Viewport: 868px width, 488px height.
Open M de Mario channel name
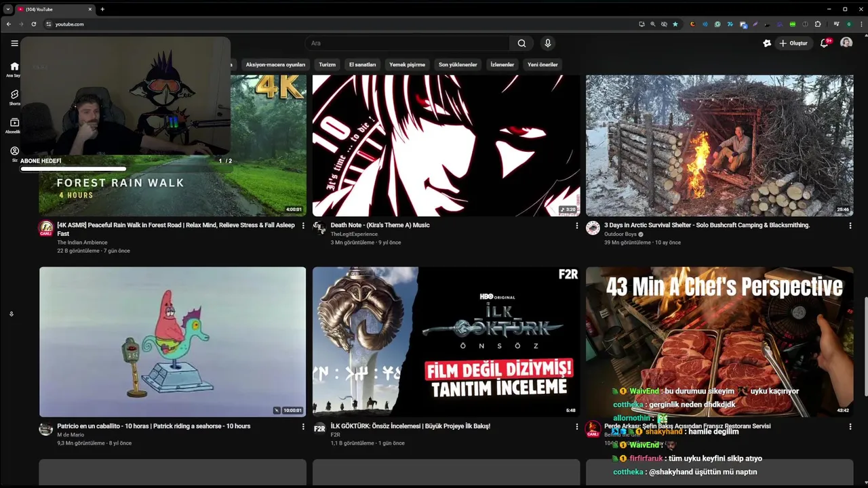pyautogui.click(x=71, y=435)
